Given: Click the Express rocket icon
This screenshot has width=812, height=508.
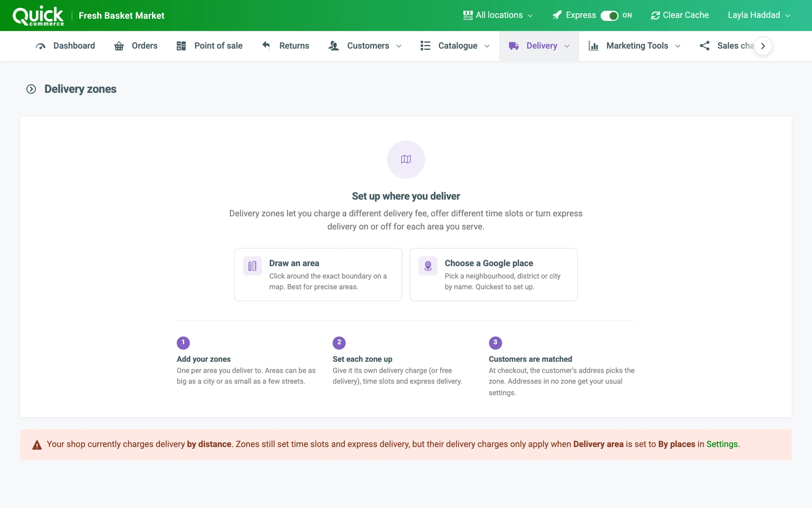Looking at the screenshot, I should click(557, 15).
